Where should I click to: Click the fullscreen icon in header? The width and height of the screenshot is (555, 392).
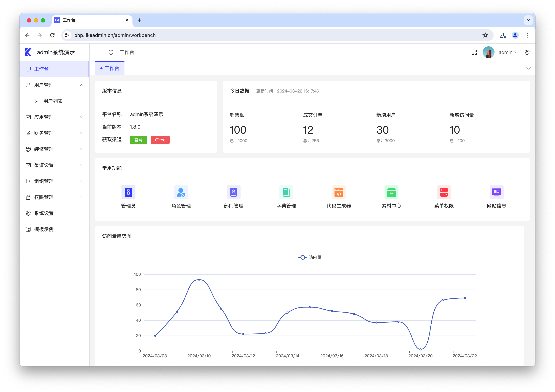(474, 52)
